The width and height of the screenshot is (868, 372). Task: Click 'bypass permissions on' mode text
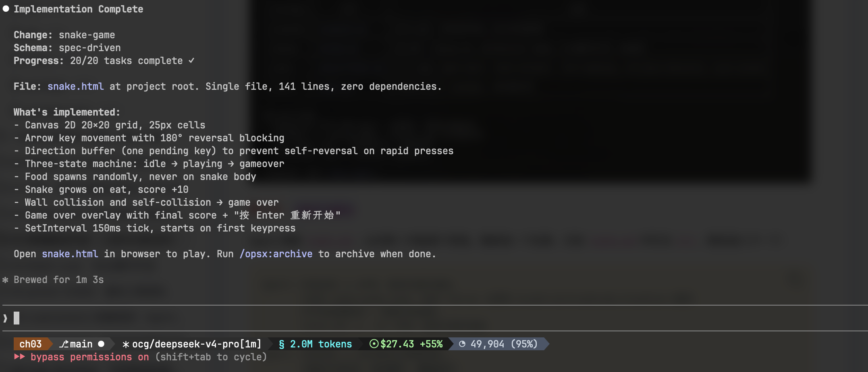point(90,357)
